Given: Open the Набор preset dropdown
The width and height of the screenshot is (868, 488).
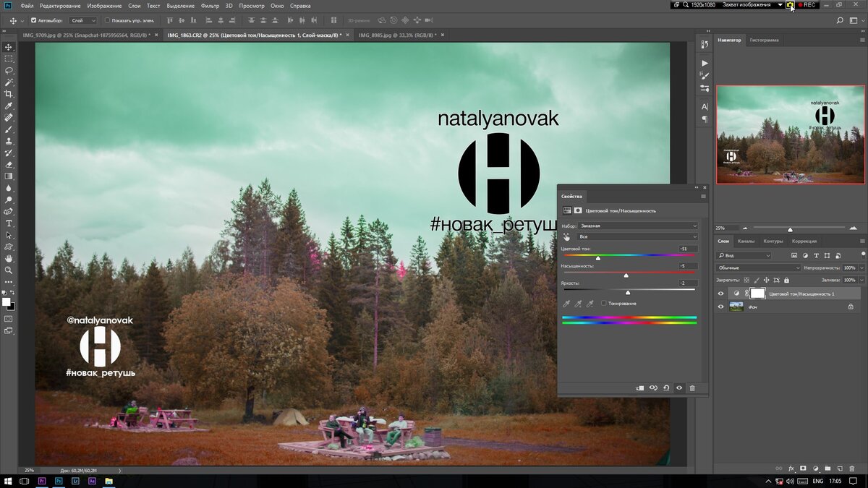Looking at the screenshot, I should [x=639, y=226].
